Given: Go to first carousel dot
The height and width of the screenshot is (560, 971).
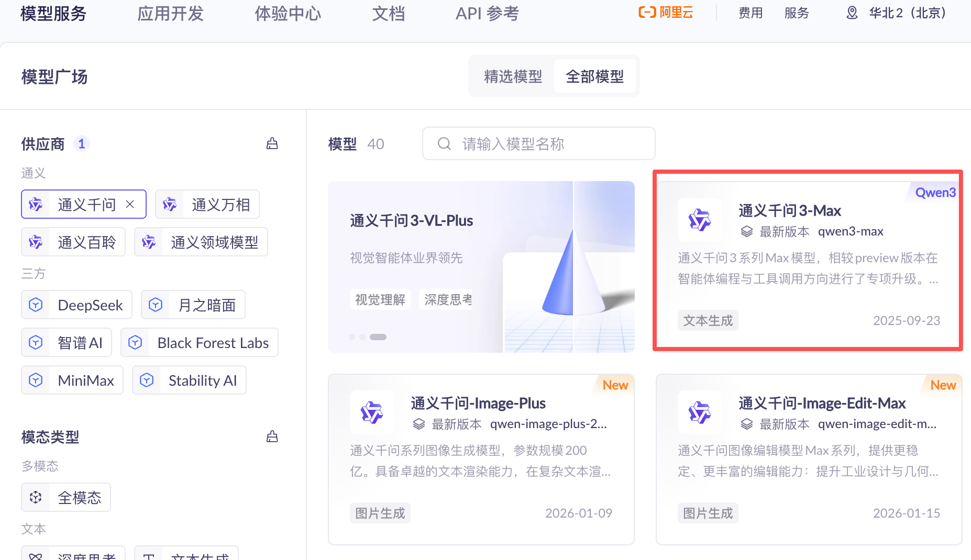Looking at the screenshot, I should 352,337.
